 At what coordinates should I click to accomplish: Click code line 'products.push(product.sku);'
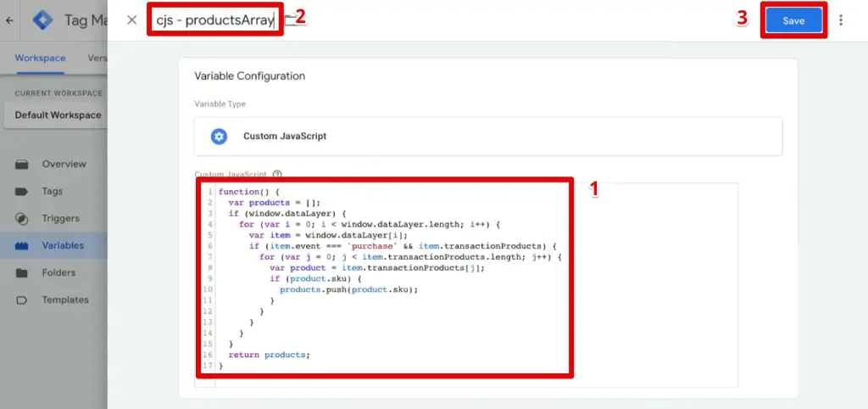(x=348, y=289)
